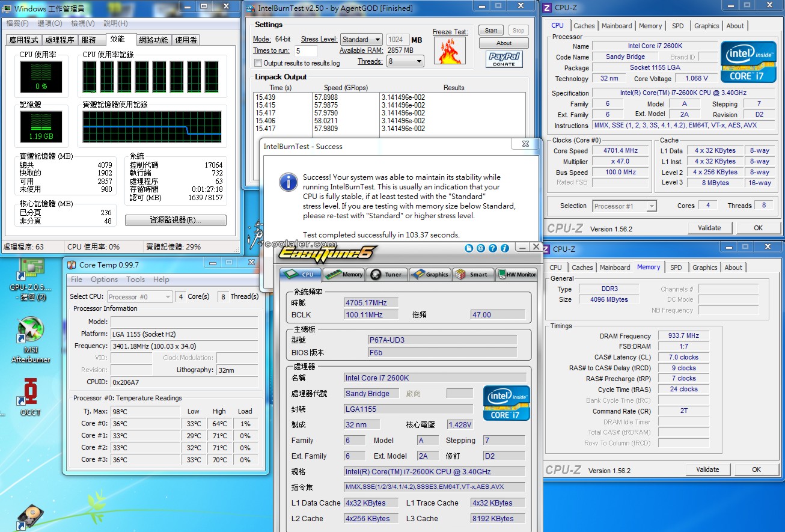This screenshot has width=785, height=532.
Task: Select the MSI Afterburner desktop icon
Action: tap(30, 340)
